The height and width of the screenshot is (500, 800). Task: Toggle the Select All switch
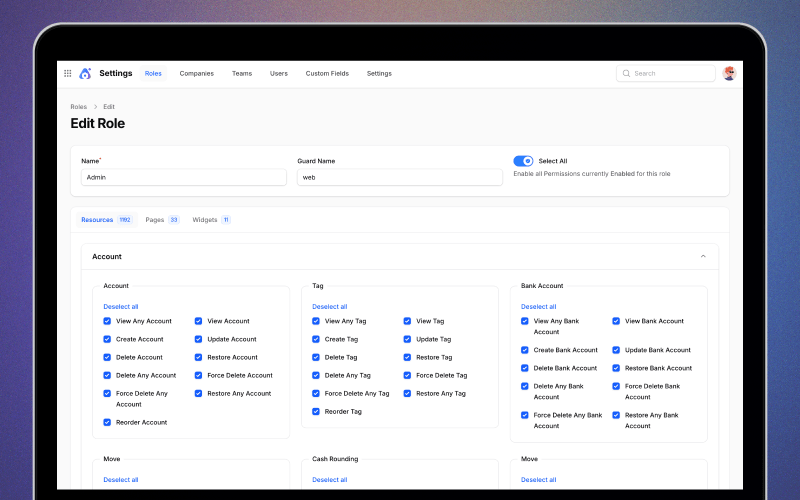click(523, 161)
